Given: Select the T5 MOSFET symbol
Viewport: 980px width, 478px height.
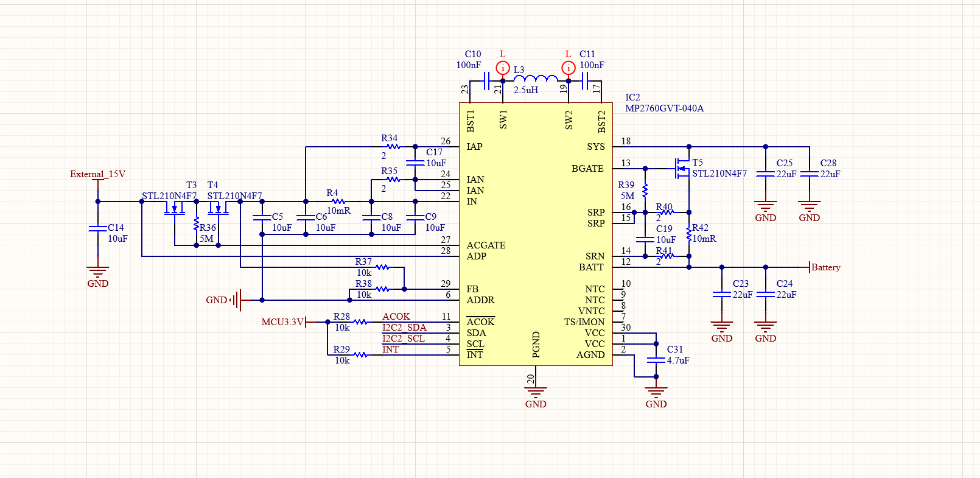Looking at the screenshot, I should pyautogui.click(x=682, y=169).
